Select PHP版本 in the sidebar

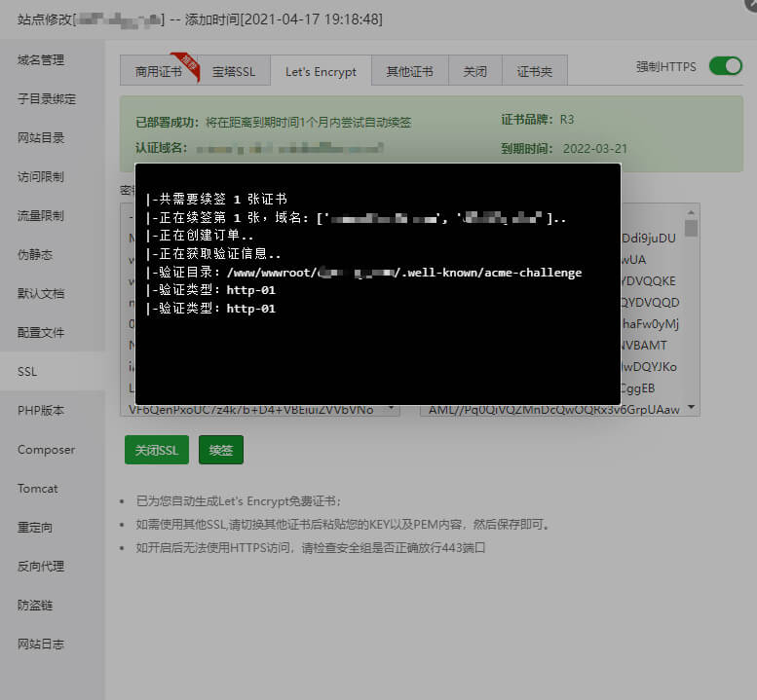[41, 410]
